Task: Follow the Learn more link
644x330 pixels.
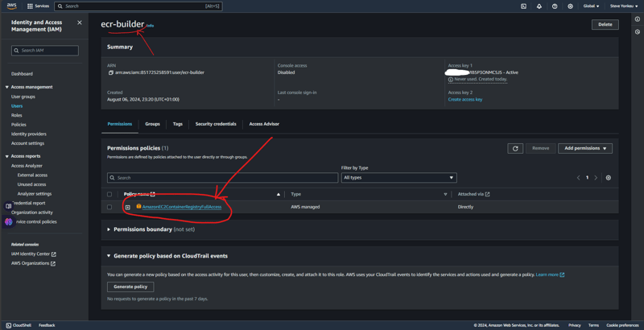Action: point(550,274)
